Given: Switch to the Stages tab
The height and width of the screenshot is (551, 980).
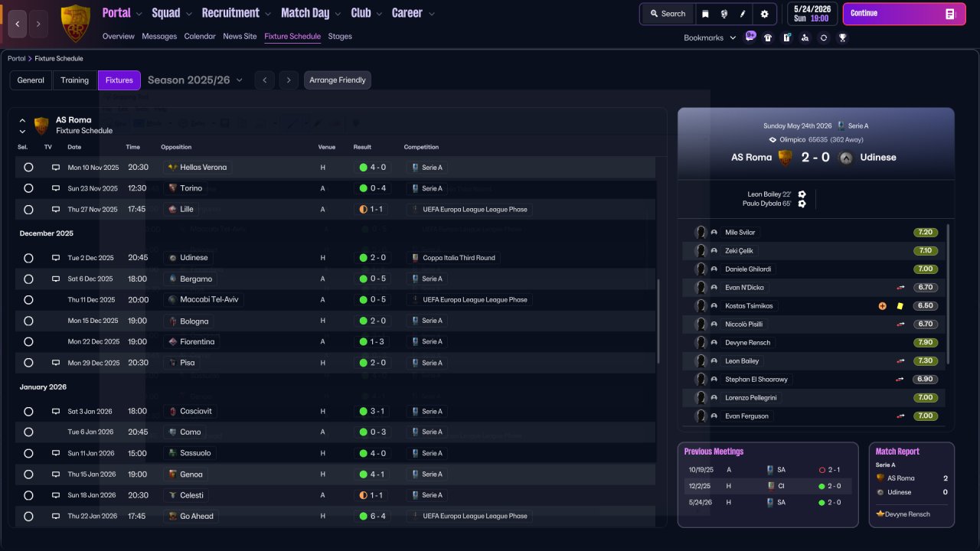Looking at the screenshot, I should point(340,36).
